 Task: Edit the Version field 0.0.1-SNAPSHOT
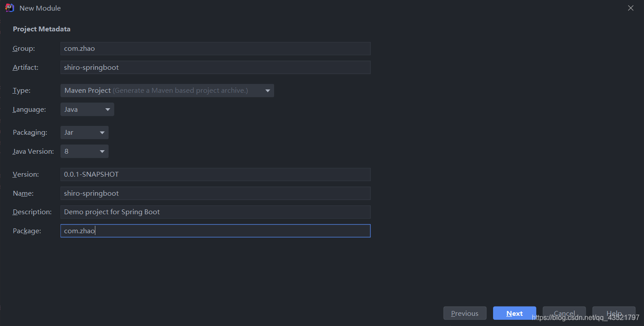point(215,174)
